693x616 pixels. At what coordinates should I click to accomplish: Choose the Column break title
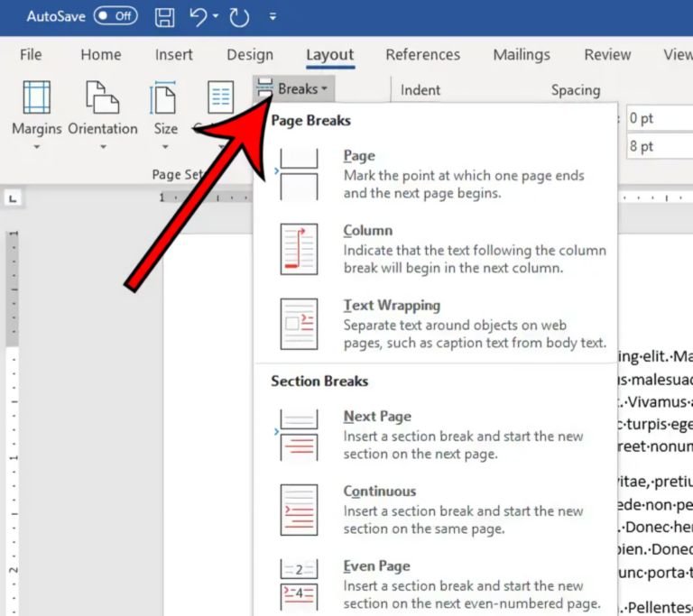coord(368,231)
